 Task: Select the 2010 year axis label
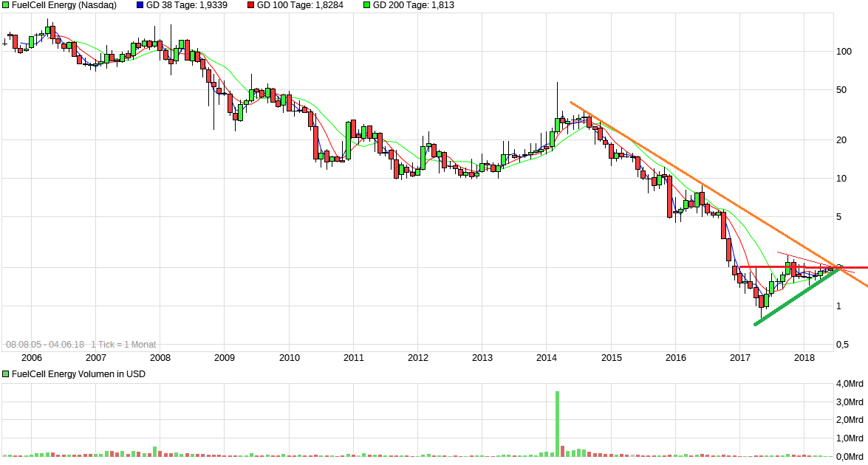tap(288, 359)
